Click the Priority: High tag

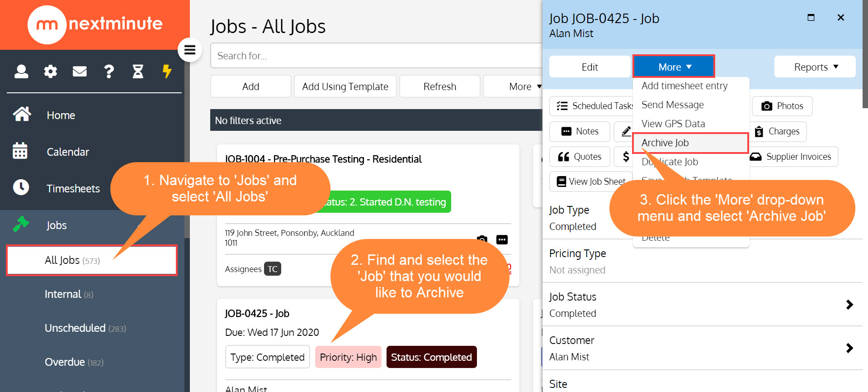348,357
